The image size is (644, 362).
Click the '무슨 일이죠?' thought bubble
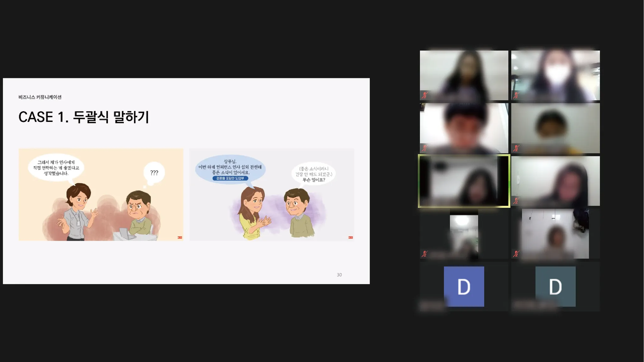(314, 174)
